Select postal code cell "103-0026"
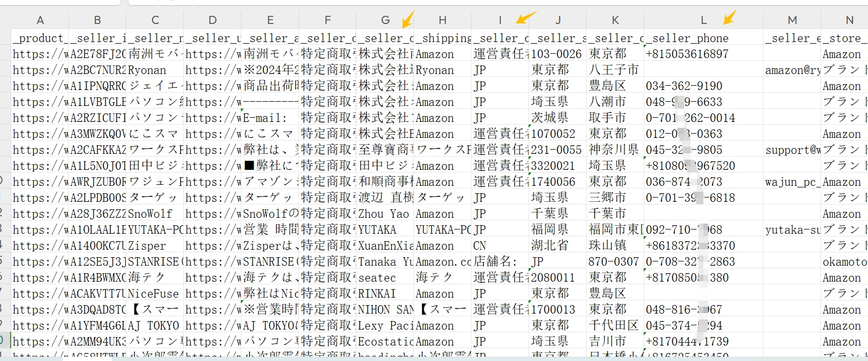Screen dimensions: 868x361 [x=558, y=54]
